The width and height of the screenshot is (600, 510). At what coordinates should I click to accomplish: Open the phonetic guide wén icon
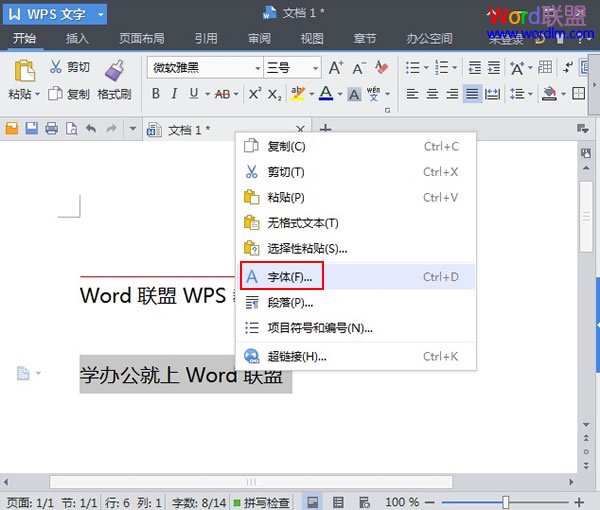(373, 93)
